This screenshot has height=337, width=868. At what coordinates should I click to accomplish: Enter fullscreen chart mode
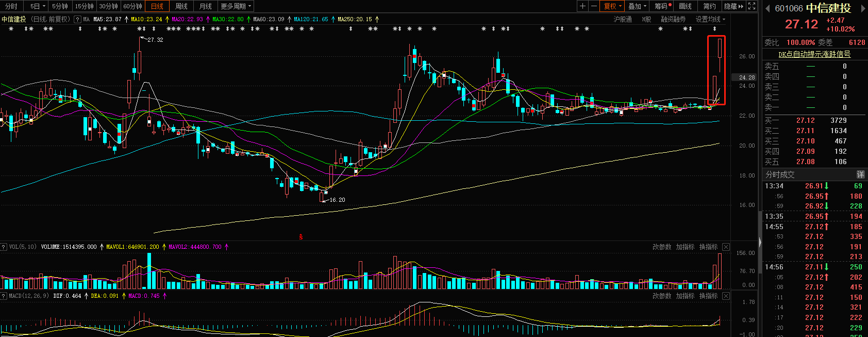tap(752, 6)
